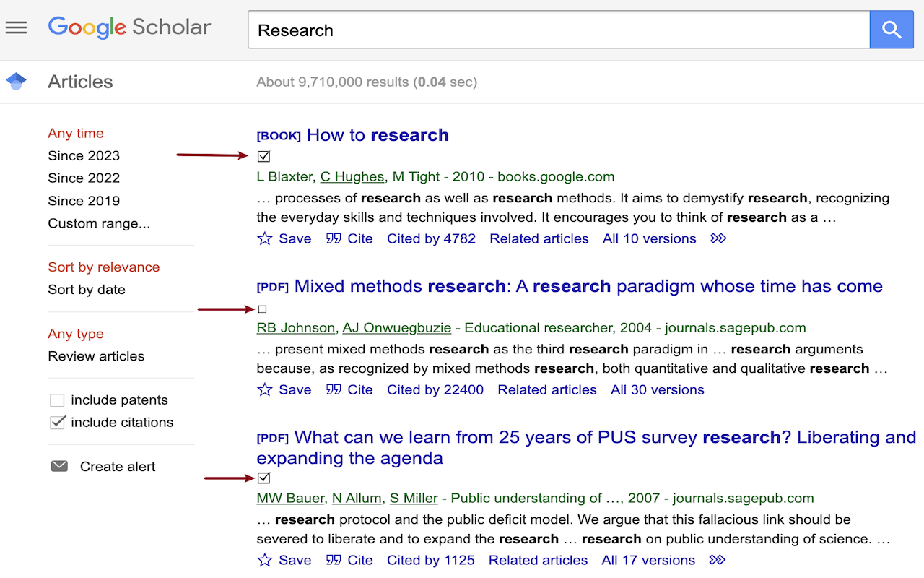Click the [PDF] tag before What can we learn
The height and width of the screenshot is (578, 924).
(273, 438)
